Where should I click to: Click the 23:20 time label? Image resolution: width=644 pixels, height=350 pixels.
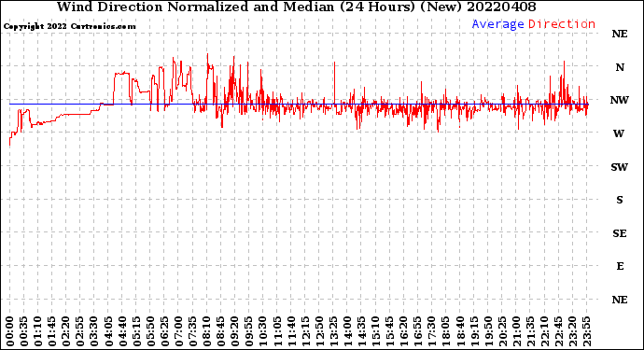click(572, 331)
